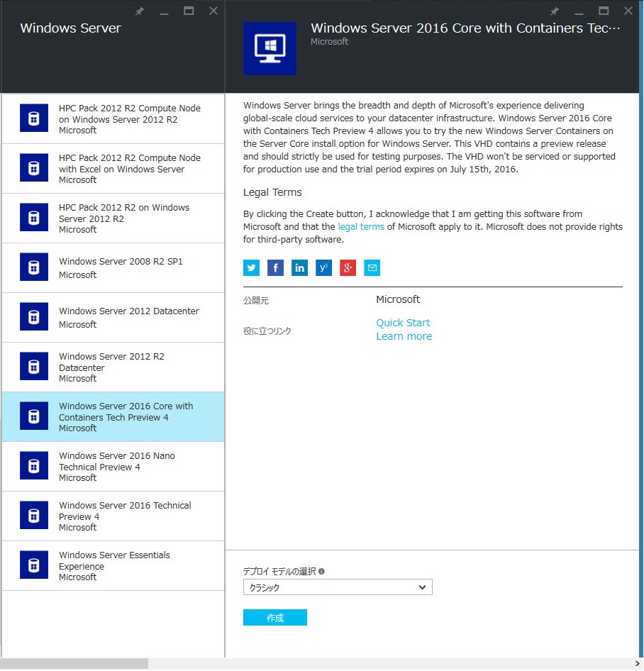The width and height of the screenshot is (644, 671).
Task: Click the Windows Server 2016 Core logo thumbnail
Action: (270, 48)
